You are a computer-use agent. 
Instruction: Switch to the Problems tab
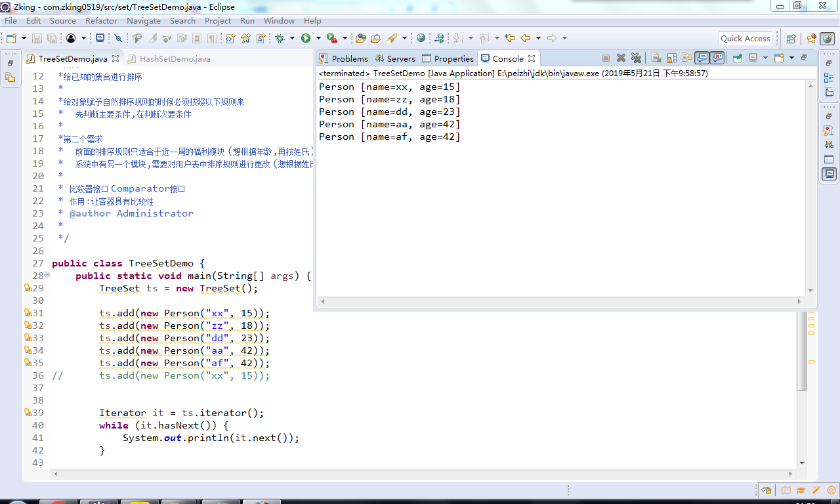pos(344,58)
